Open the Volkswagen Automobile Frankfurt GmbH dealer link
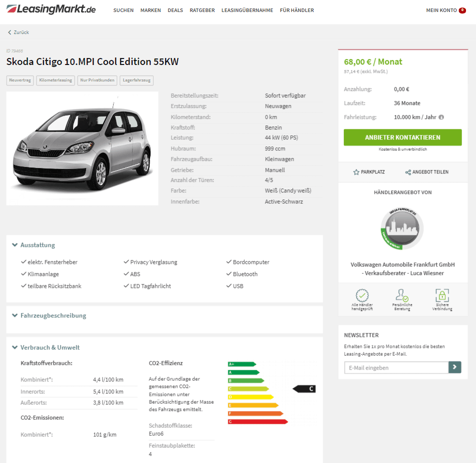Screen dimensions: 476x463 click(x=402, y=268)
